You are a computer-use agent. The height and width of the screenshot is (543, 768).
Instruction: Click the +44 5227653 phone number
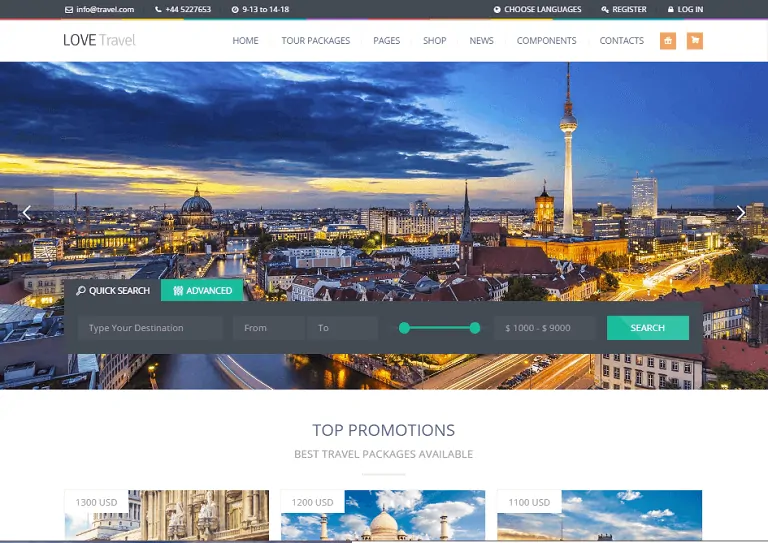[x=188, y=9]
